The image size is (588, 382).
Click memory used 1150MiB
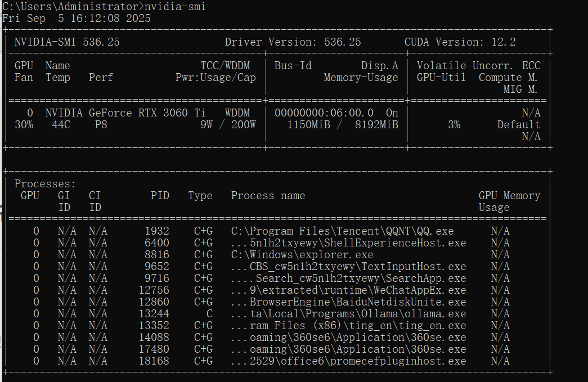308,125
